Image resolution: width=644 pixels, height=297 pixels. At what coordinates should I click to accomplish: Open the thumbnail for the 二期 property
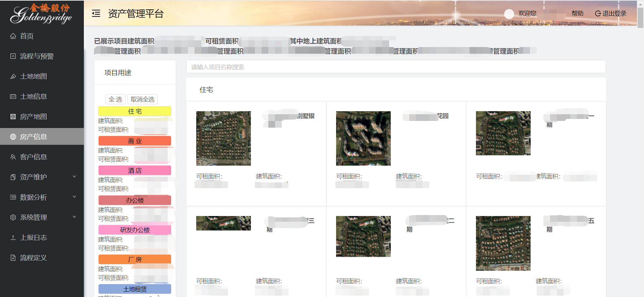363,237
